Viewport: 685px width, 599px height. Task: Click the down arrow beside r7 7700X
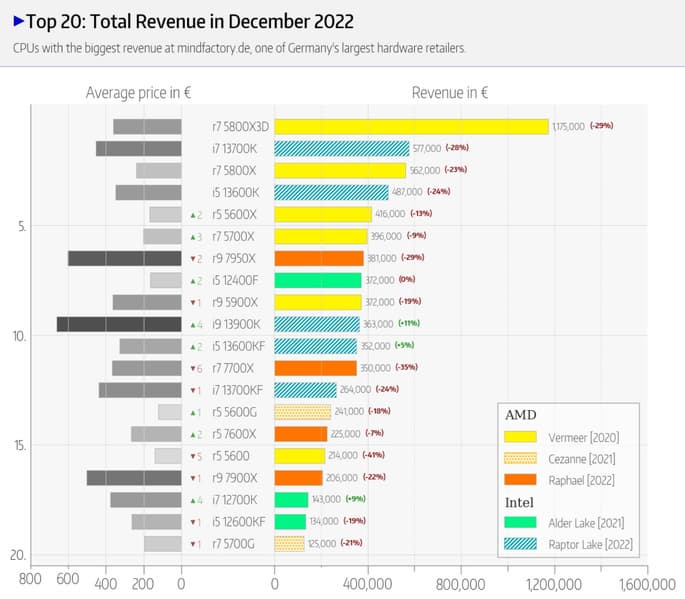tap(193, 369)
